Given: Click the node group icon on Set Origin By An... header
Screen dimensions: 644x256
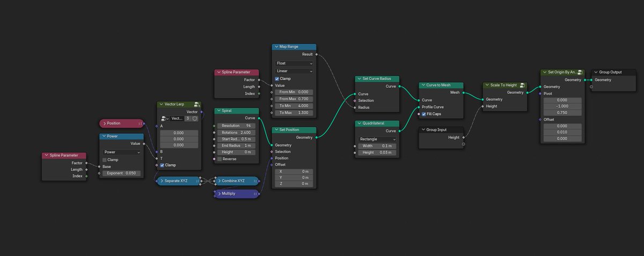Looking at the screenshot, I should point(580,72).
